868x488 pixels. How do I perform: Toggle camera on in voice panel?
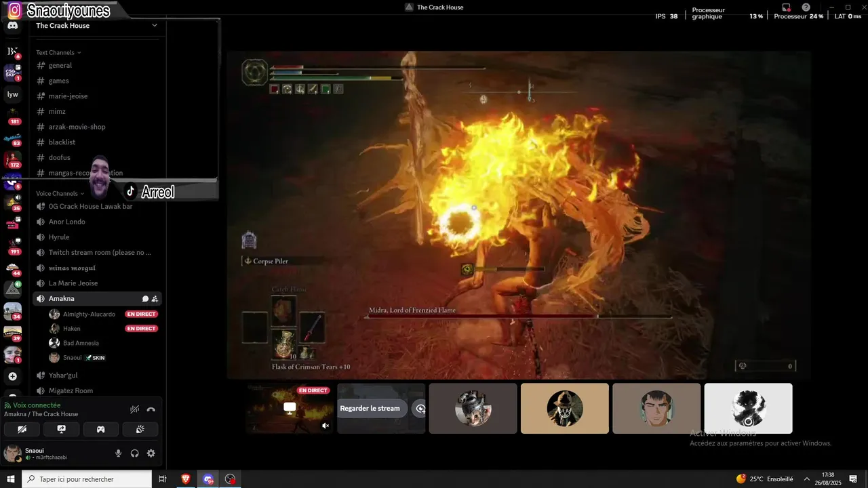22,429
